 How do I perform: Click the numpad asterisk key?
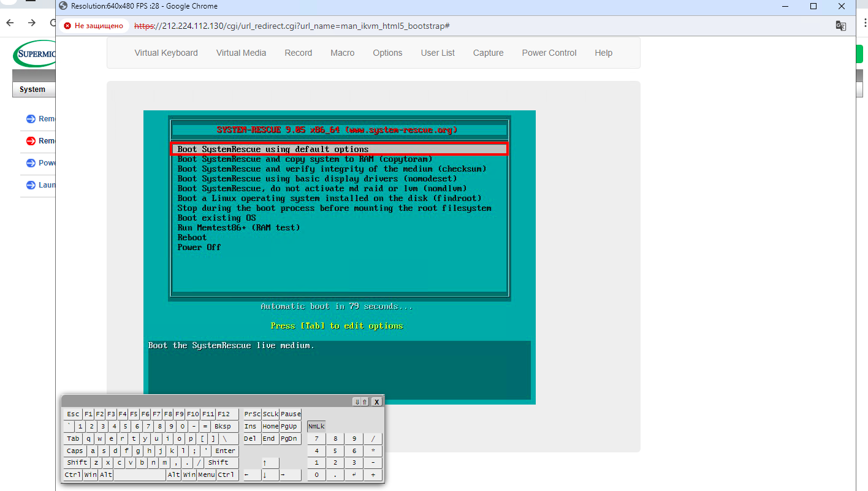[373, 451]
